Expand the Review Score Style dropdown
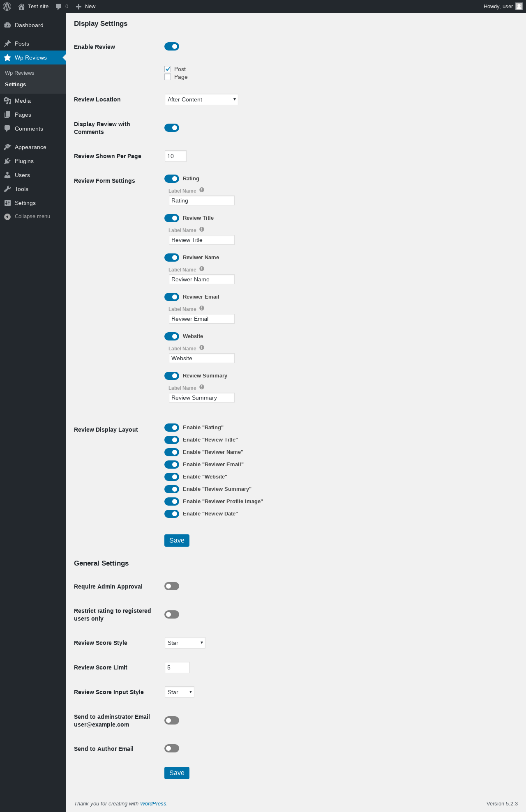The image size is (526, 812). click(x=185, y=643)
